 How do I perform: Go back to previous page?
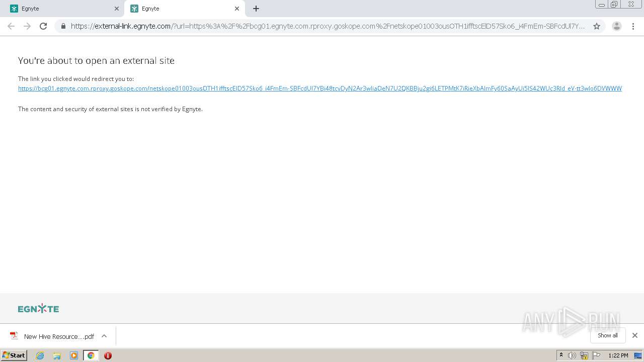pyautogui.click(x=11, y=26)
